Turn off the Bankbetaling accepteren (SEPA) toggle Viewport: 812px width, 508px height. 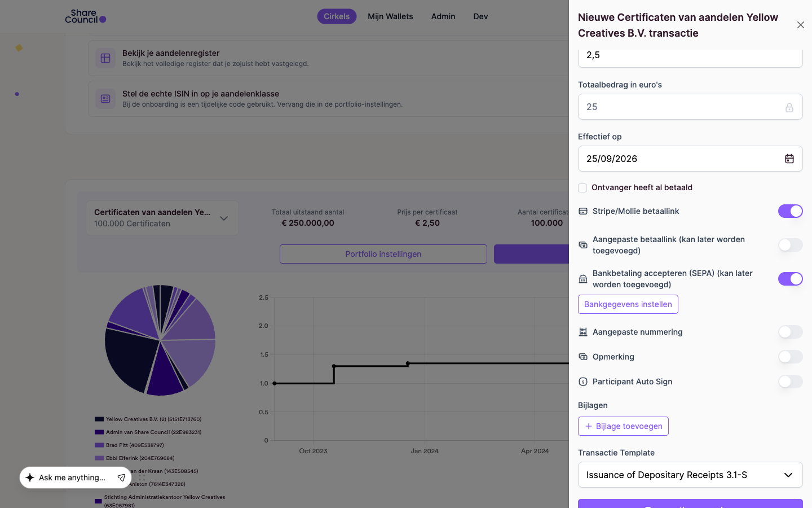(x=791, y=279)
